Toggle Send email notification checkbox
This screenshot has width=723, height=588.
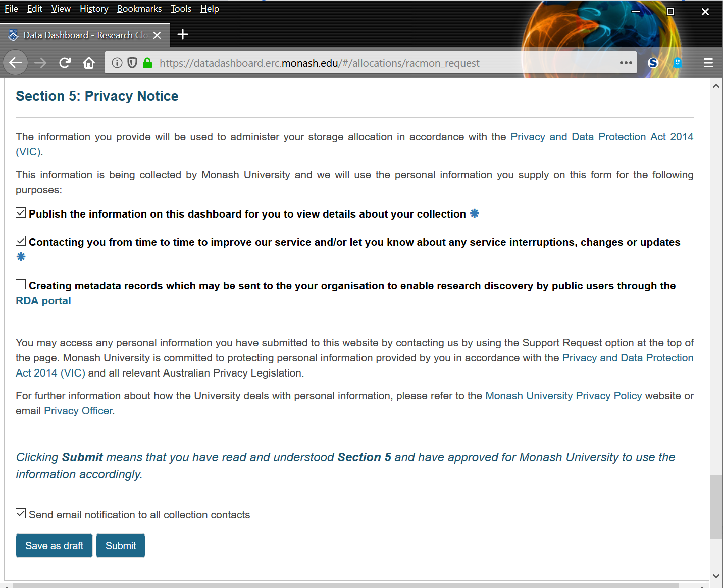coord(21,513)
